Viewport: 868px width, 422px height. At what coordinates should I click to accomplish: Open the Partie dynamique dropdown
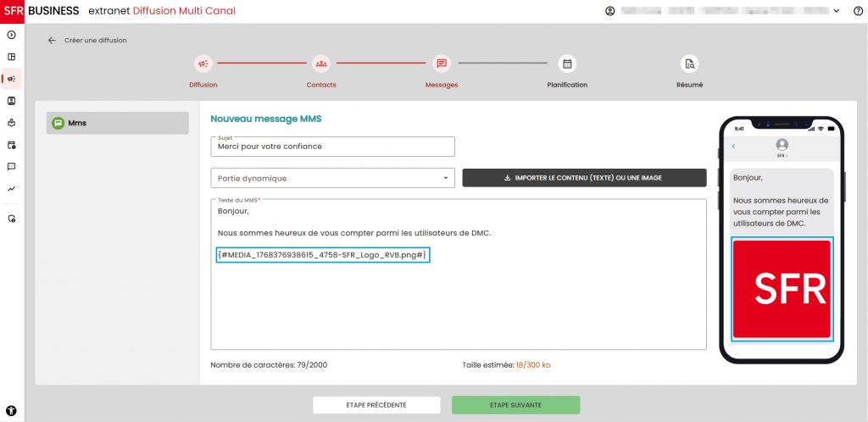(x=332, y=178)
